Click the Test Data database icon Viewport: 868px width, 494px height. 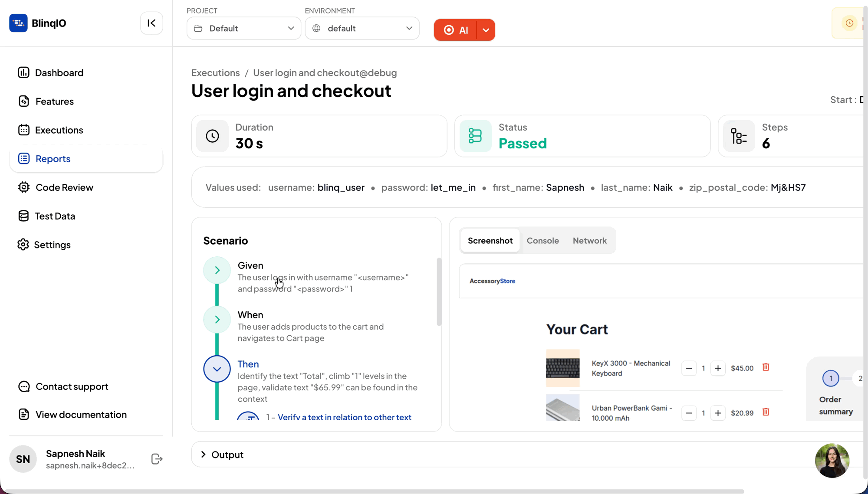tap(23, 216)
